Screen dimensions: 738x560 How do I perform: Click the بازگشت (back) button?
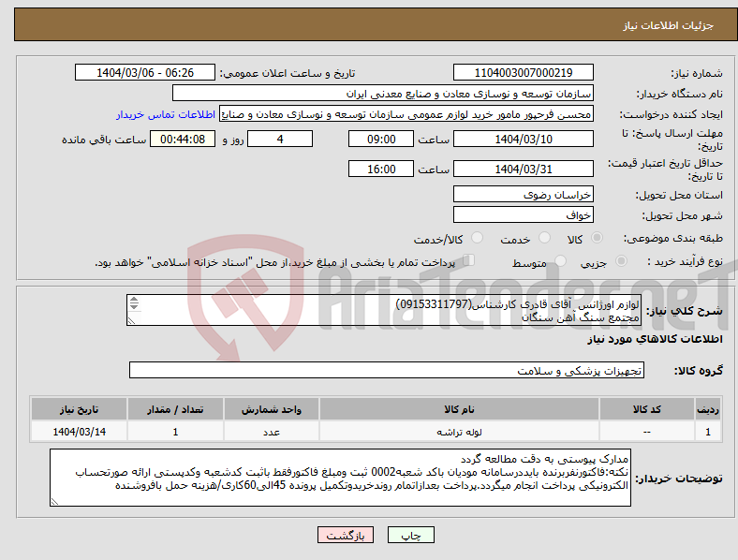[346, 535]
